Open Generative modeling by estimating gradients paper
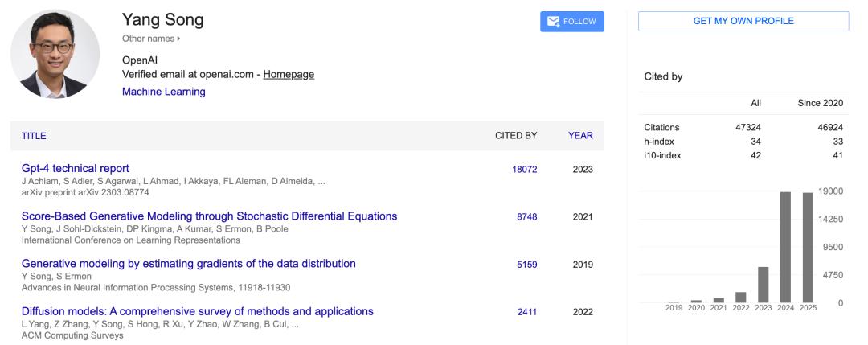 tap(188, 264)
